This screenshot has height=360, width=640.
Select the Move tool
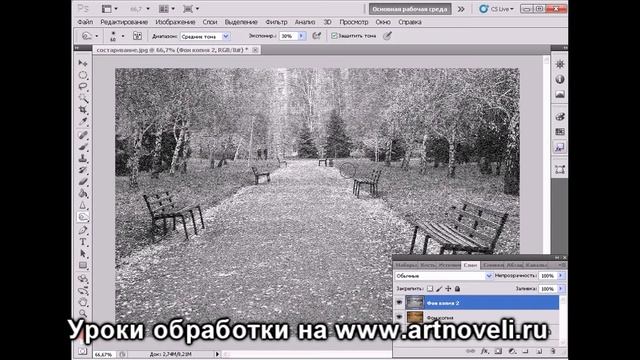point(83,63)
